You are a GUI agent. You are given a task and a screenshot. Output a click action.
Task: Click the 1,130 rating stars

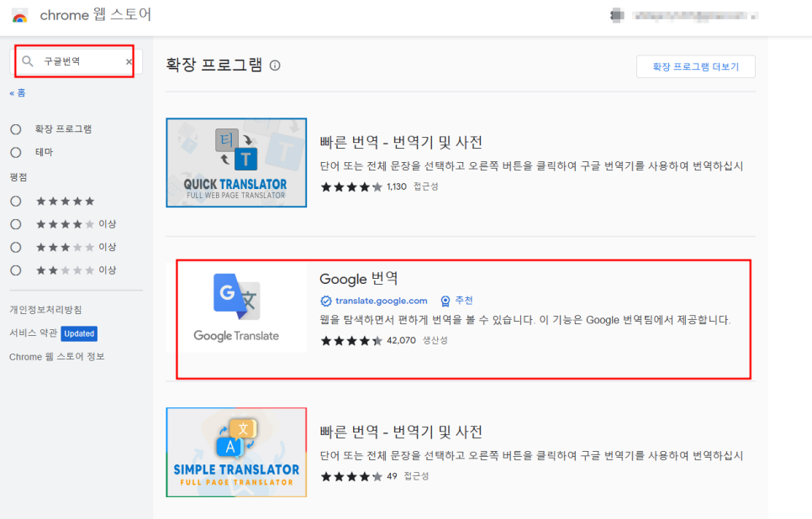[351, 186]
